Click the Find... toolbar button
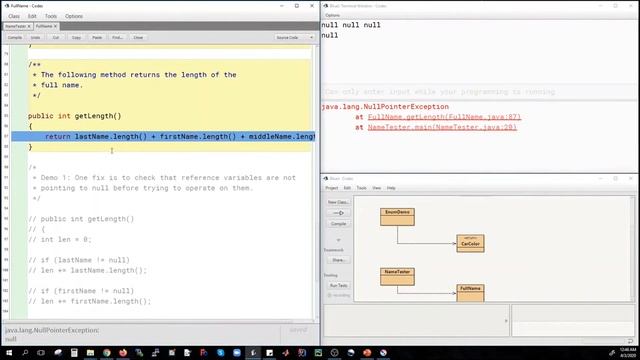Screen dimensions: 640x360 118,38
